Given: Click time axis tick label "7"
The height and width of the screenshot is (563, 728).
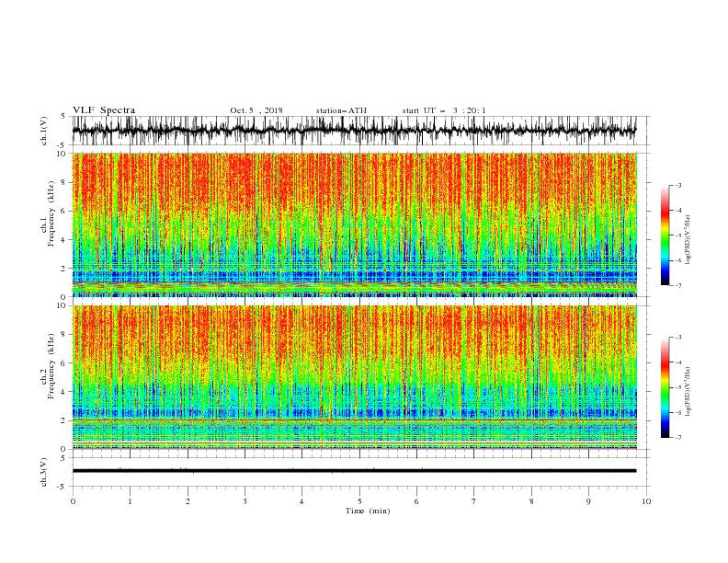Looking at the screenshot, I should click(474, 501).
